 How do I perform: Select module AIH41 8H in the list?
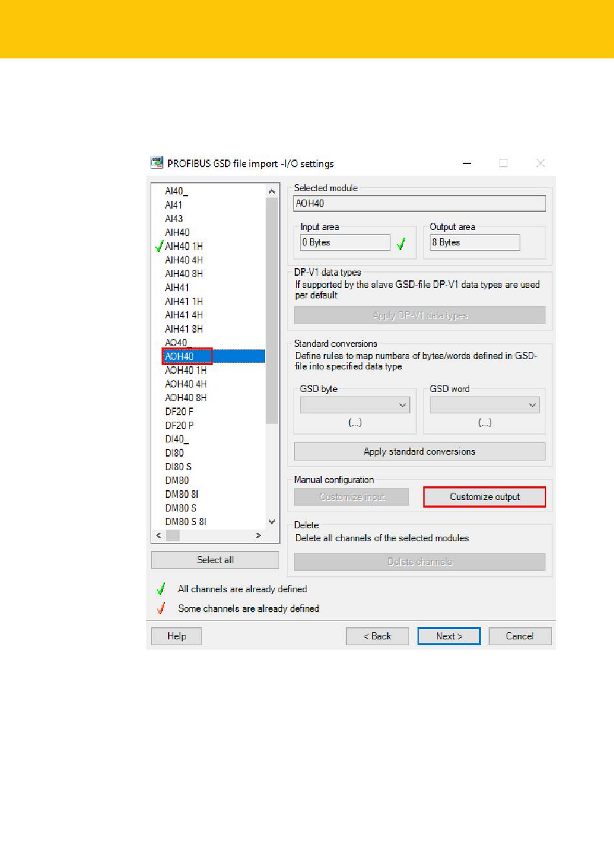tap(184, 329)
